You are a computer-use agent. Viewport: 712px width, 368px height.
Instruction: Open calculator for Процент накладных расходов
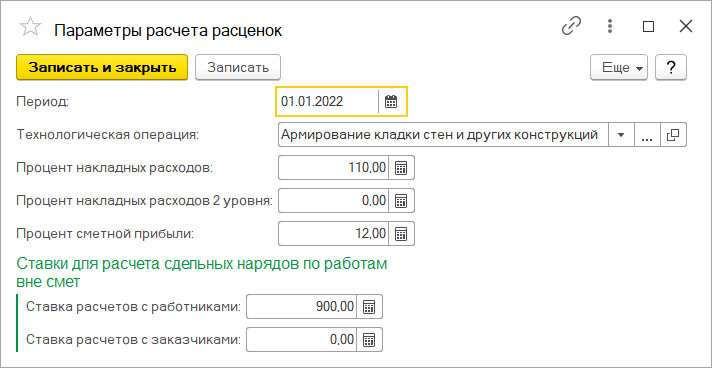point(401,168)
